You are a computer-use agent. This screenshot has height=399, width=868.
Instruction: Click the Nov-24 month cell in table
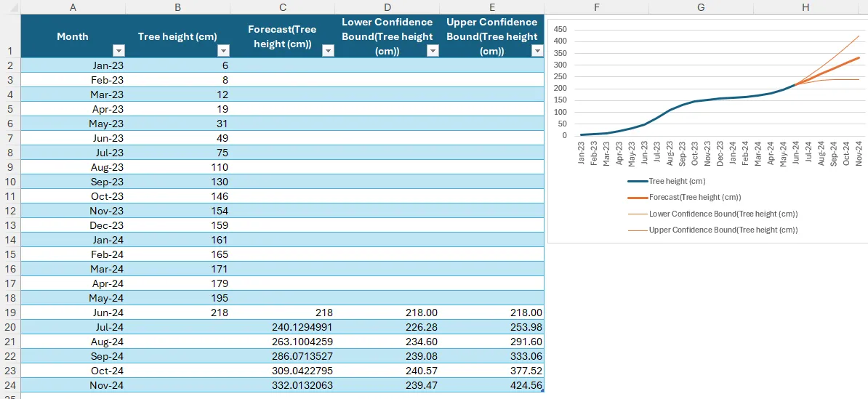(73, 384)
